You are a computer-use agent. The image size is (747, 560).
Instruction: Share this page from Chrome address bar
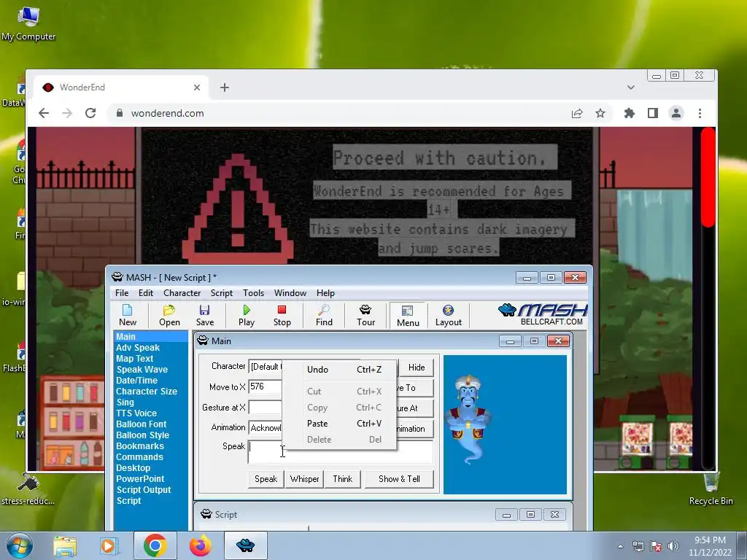577,113
